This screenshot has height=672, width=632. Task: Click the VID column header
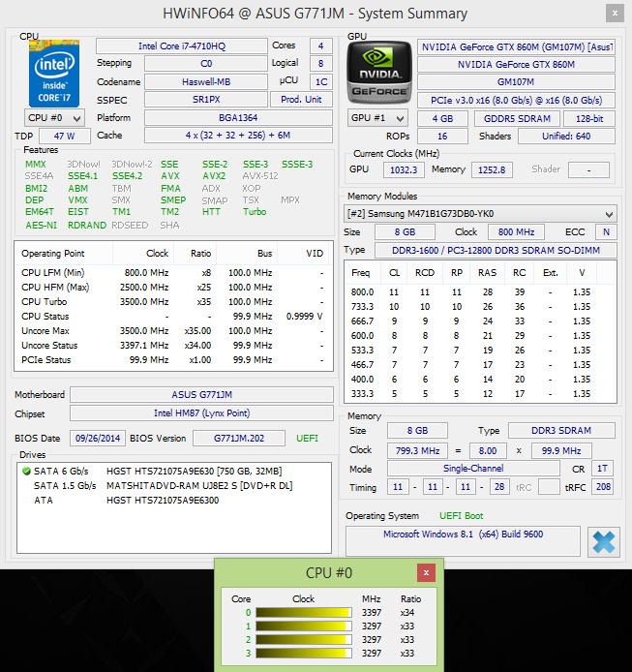[x=305, y=254]
